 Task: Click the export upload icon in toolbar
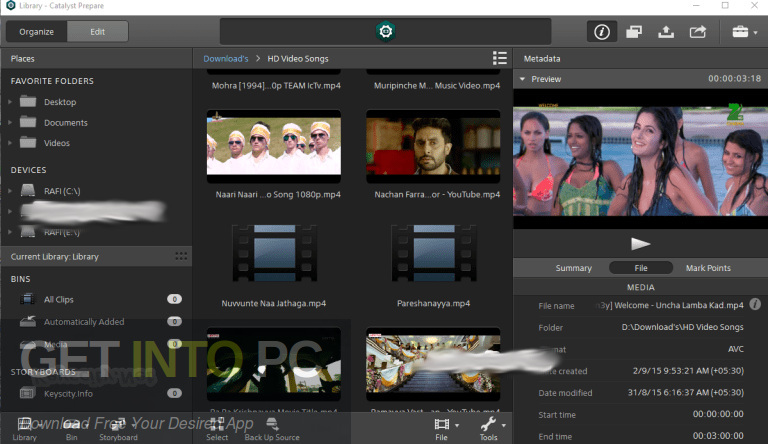[666, 32]
